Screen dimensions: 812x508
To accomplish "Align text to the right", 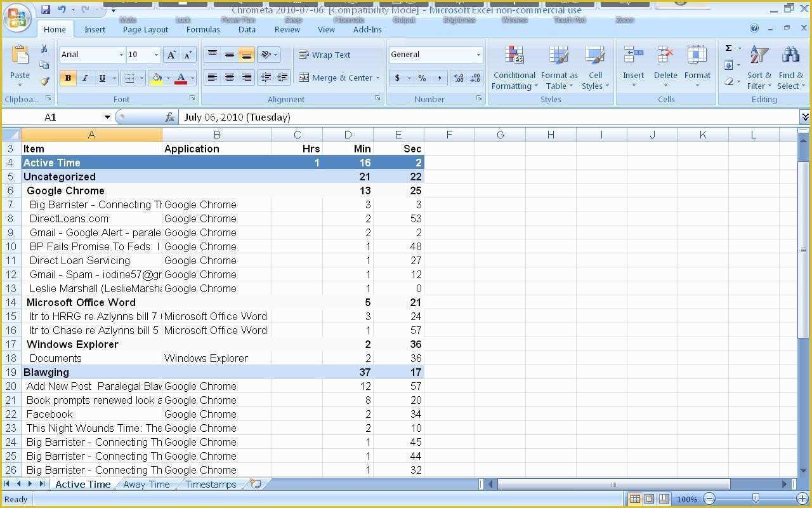I will coord(247,77).
